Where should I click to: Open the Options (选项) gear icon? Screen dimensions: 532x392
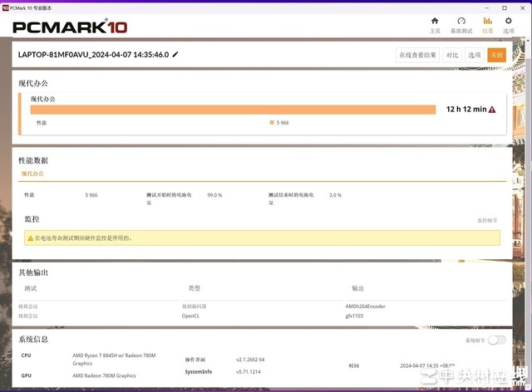pyautogui.click(x=508, y=26)
